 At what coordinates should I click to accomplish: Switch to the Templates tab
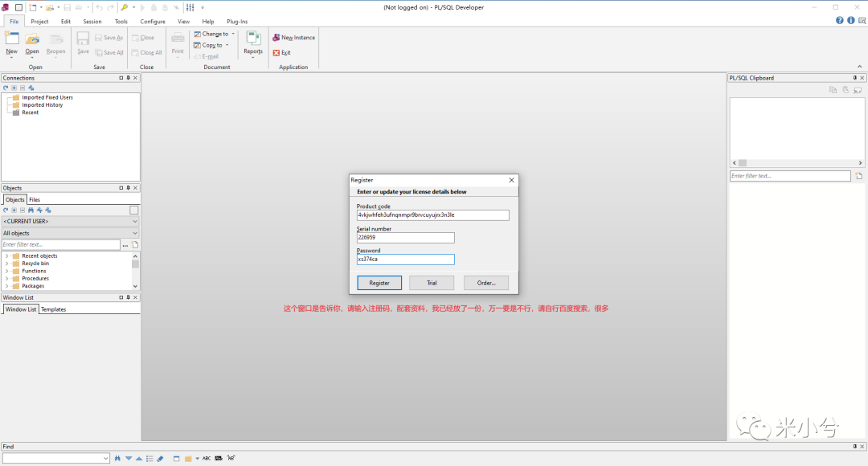click(x=53, y=310)
